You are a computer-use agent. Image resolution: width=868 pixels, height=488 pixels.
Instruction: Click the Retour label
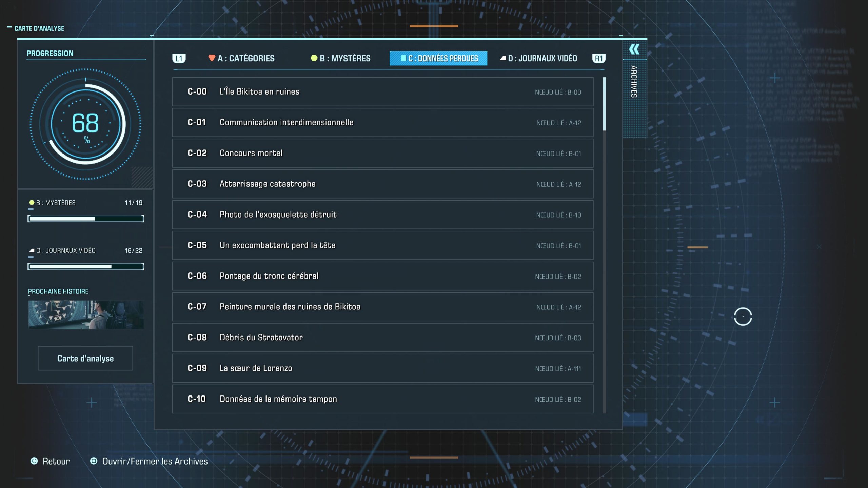pos(56,461)
